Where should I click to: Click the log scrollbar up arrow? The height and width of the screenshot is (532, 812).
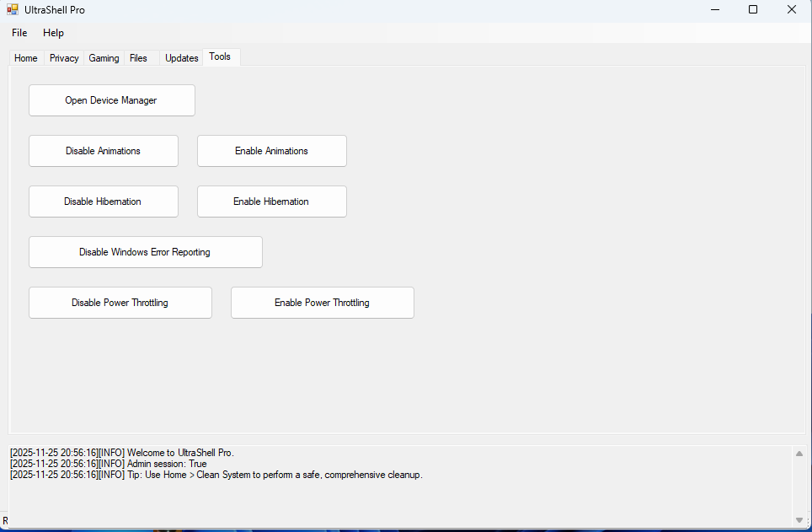coord(799,454)
